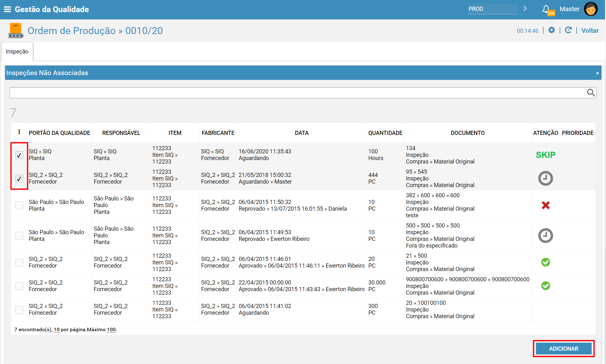The width and height of the screenshot is (606, 364).
Task: Select the Inspeção tab
Action: [17, 52]
